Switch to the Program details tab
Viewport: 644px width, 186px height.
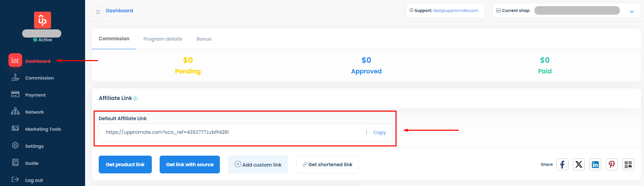tap(163, 39)
